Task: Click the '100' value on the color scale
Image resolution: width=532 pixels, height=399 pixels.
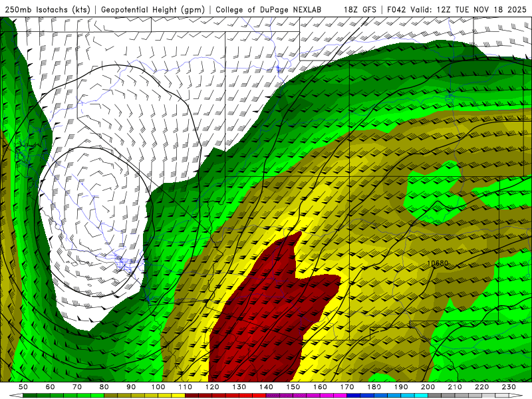Action: click(158, 387)
